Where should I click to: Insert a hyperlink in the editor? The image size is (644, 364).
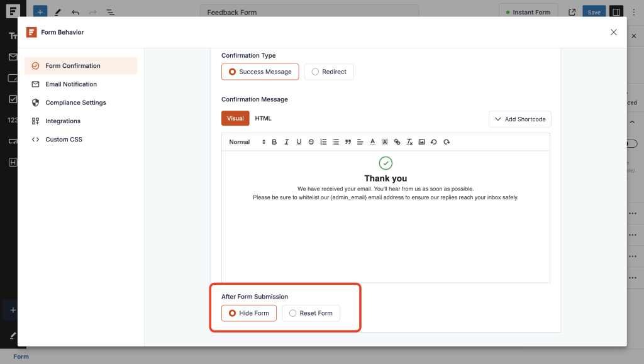click(x=397, y=141)
